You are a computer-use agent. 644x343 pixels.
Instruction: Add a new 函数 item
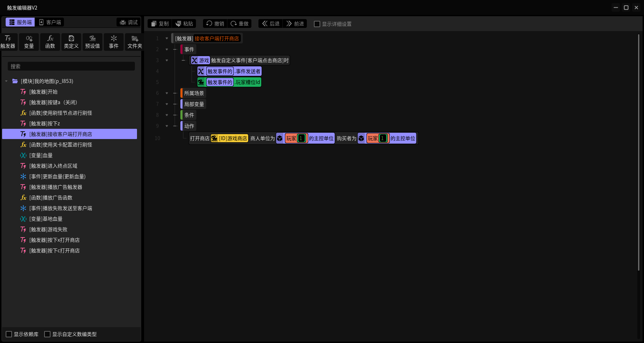click(x=50, y=42)
